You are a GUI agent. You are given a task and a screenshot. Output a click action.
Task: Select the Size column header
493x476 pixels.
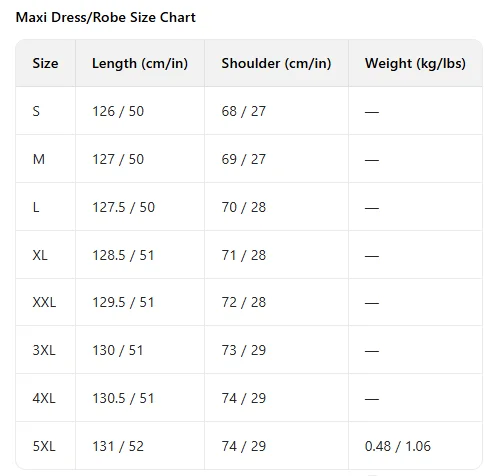pyautogui.click(x=45, y=63)
